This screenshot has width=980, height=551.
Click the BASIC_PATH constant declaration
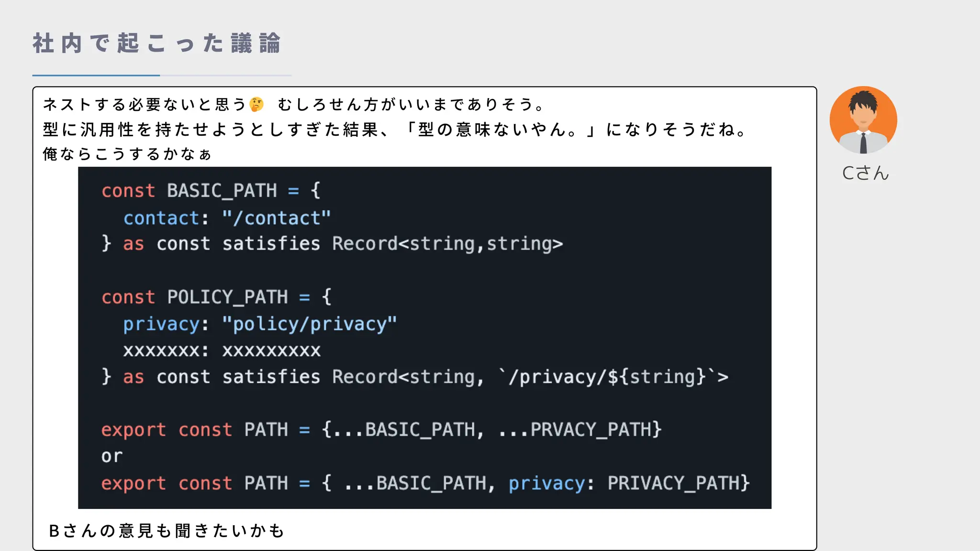tap(222, 191)
